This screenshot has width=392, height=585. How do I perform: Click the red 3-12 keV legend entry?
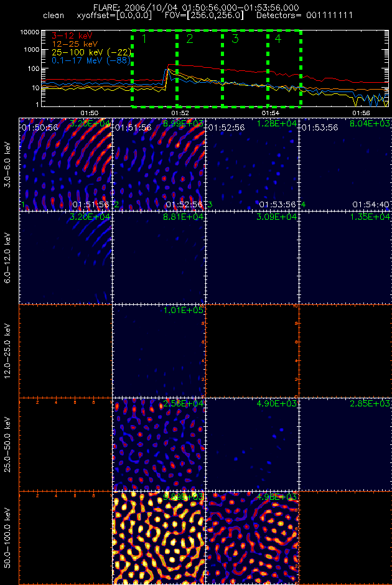pyautogui.click(x=71, y=35)
